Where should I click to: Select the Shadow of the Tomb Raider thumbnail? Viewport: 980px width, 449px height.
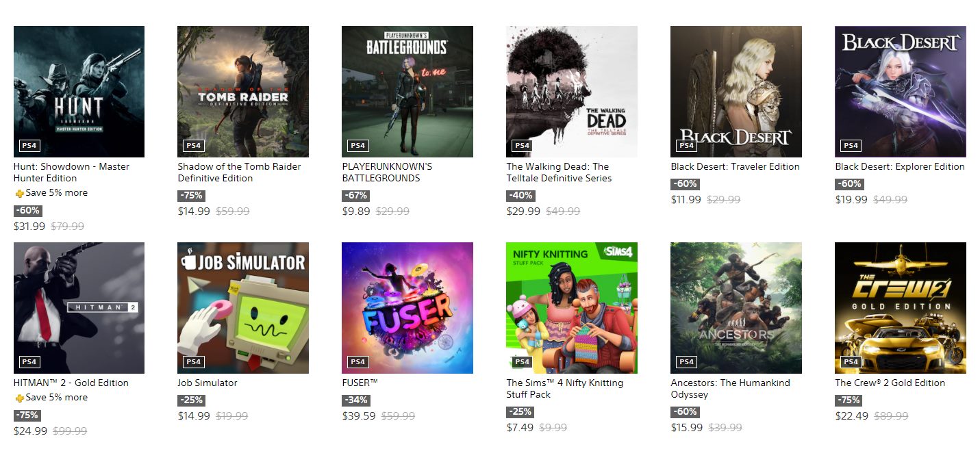pos(243,92)
